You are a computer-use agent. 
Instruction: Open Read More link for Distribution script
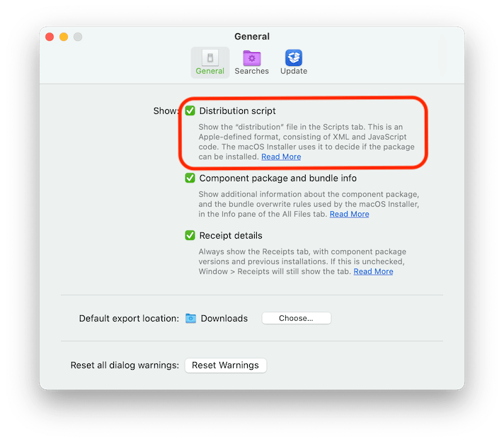click(x=281, y=157)
